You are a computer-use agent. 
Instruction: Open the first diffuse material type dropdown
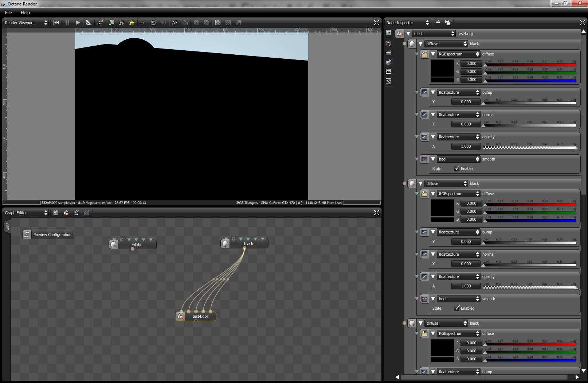(447, 44)
